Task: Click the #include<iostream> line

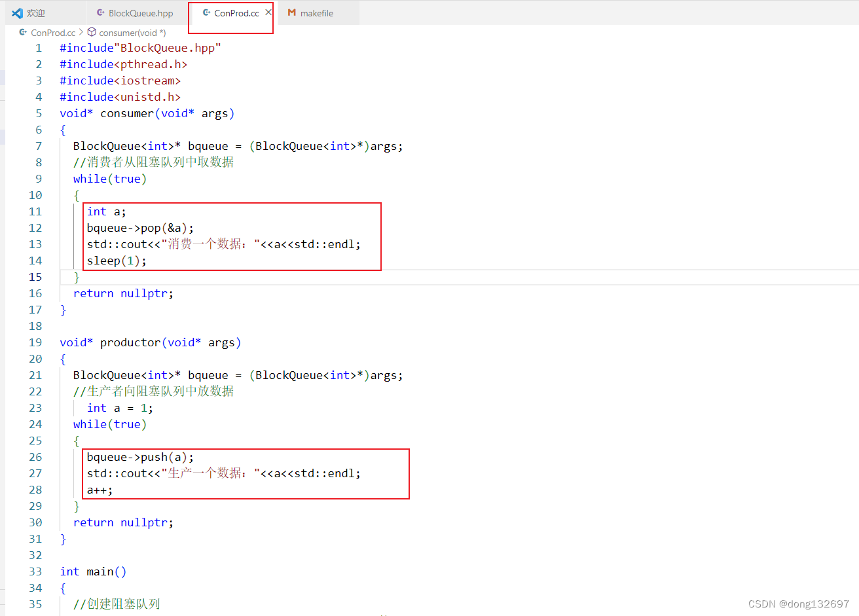Action: pos(120,81)
